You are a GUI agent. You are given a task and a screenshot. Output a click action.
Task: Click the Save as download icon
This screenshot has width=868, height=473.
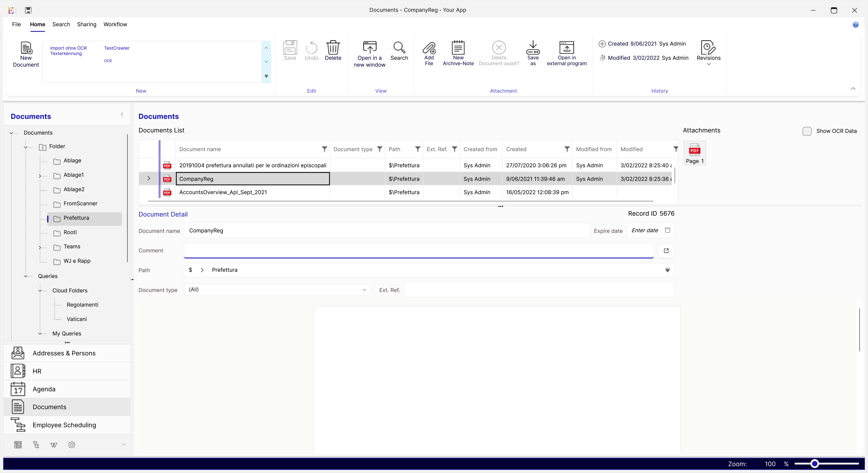(x=533, y=48)
